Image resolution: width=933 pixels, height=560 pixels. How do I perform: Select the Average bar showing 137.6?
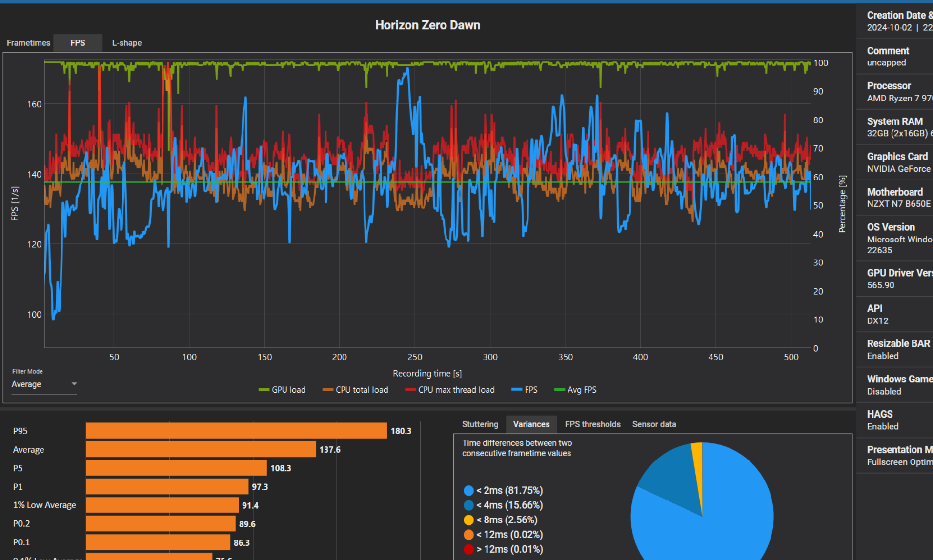click(201, 449)
